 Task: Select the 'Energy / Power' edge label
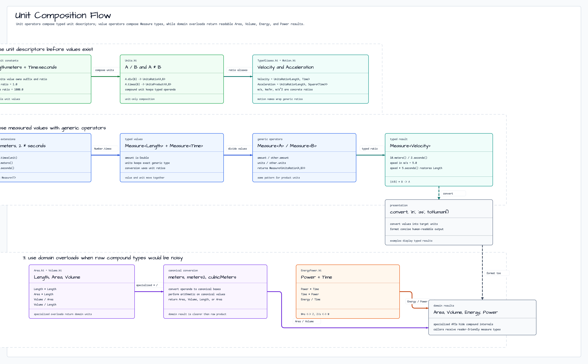(417, 302)
